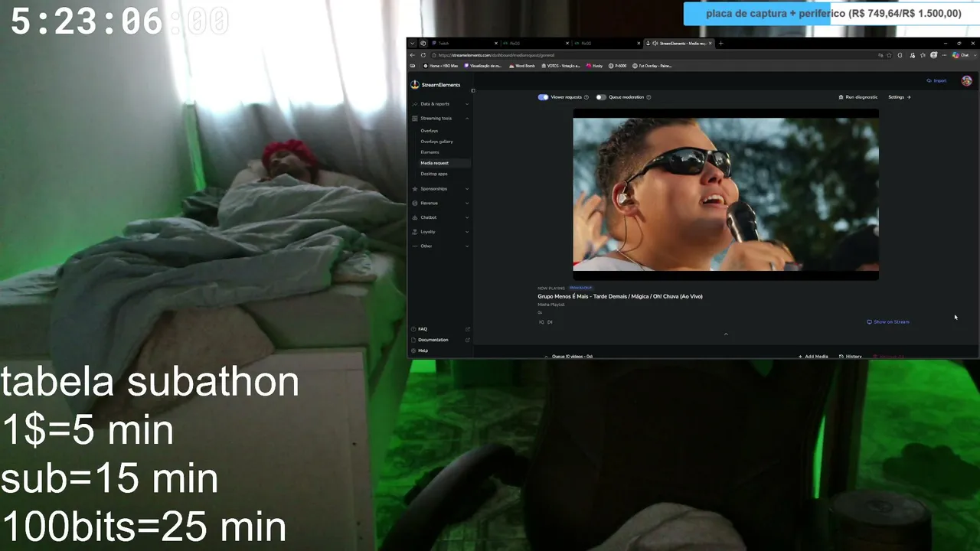Click the now-playing video preview

click(726, 194)
